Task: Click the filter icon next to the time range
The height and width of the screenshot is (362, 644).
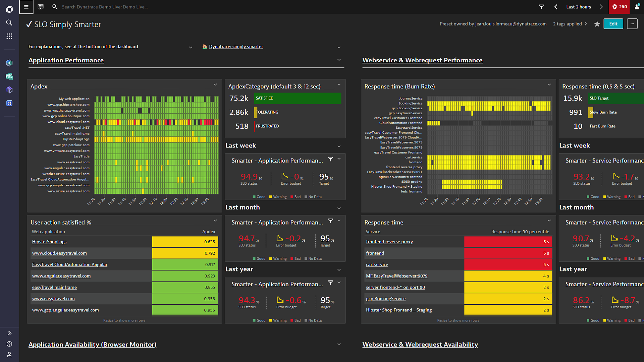Action: [542, 7]
